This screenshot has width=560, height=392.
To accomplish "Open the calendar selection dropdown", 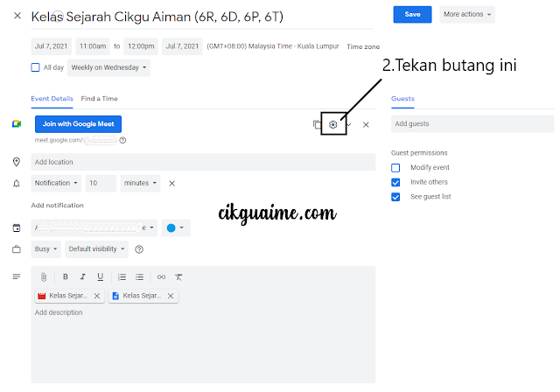I will 94,227.
